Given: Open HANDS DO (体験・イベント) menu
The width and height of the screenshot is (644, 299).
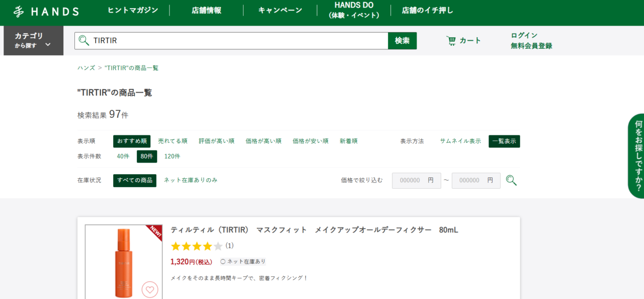Looking at the screenshot, I should pyautogui.click(x=354, y=10).
